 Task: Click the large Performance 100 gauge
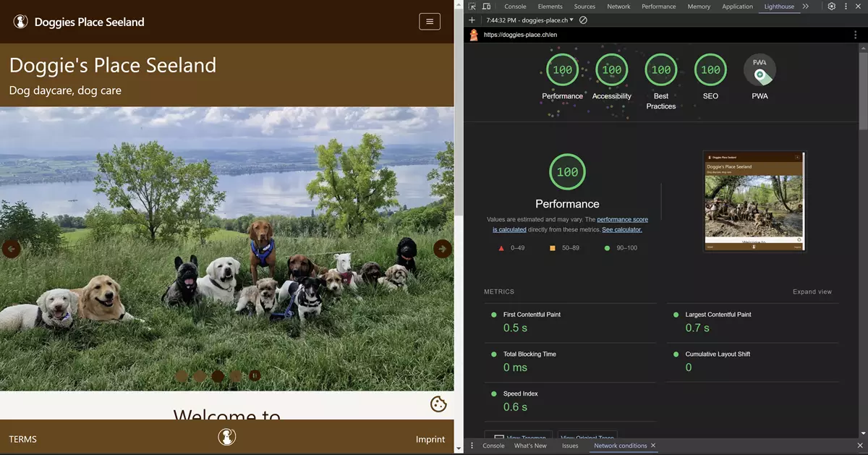click(x=567, y=172)
